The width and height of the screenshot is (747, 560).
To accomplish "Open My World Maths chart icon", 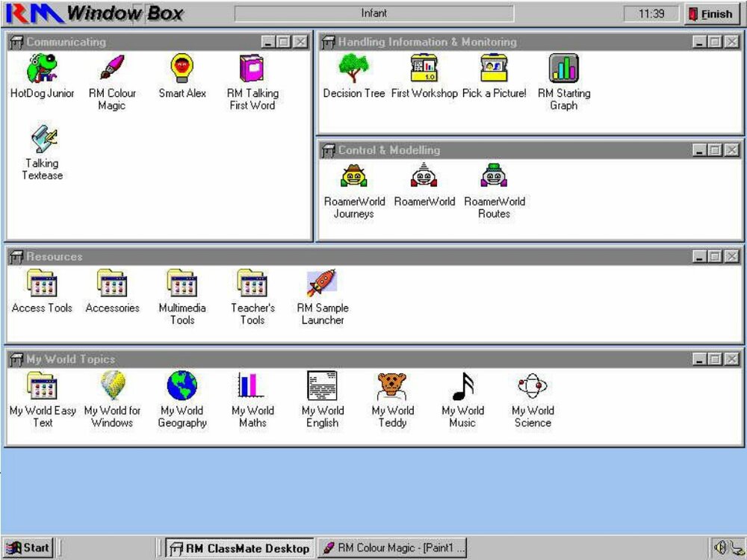I will [251, 385].
